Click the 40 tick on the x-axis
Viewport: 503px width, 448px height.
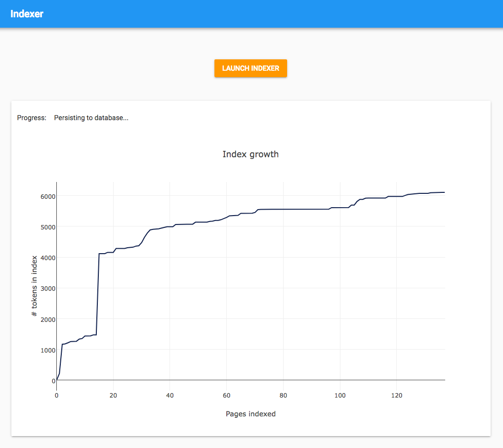[x=170, y=396]
